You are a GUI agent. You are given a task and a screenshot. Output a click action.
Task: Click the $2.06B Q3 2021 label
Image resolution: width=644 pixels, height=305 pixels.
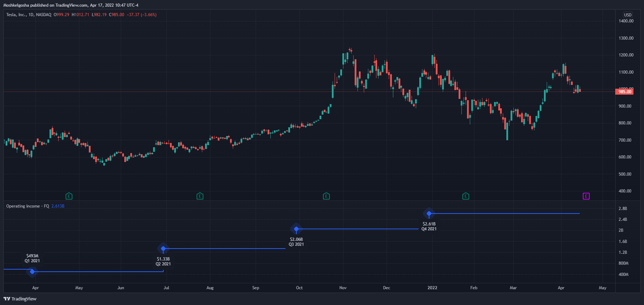point(296,242)
